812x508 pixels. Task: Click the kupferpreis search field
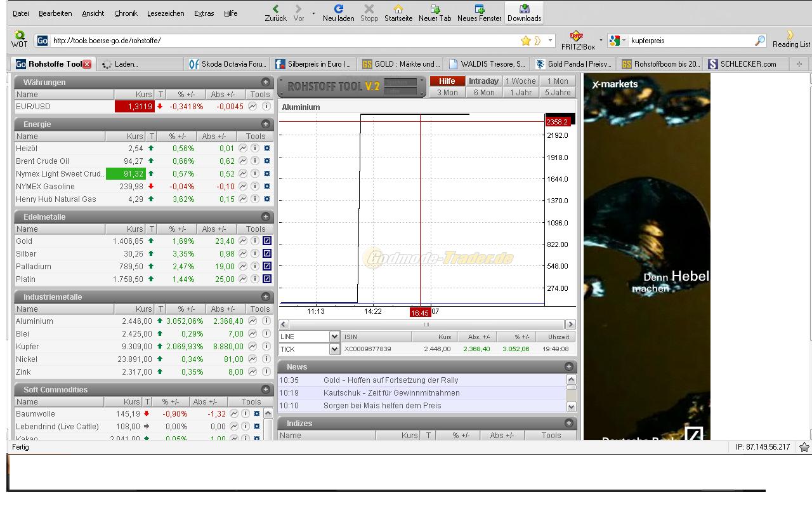pos(688,41)
